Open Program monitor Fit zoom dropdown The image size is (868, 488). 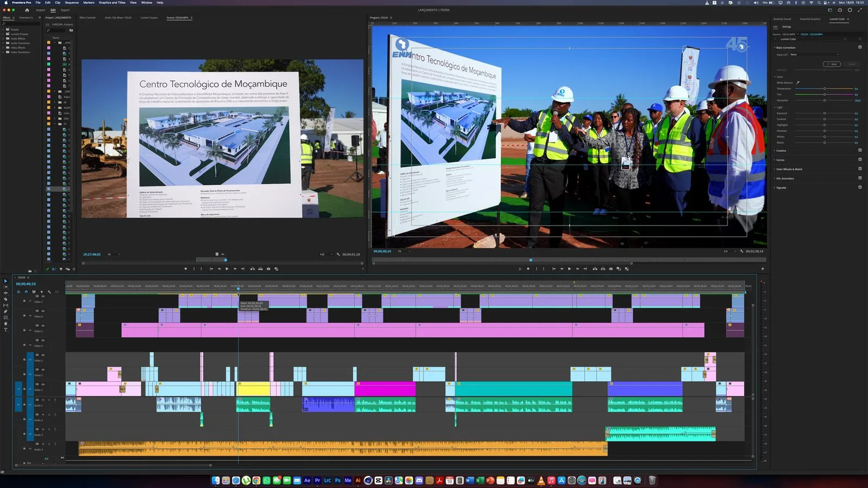click(x=404, y=251)
